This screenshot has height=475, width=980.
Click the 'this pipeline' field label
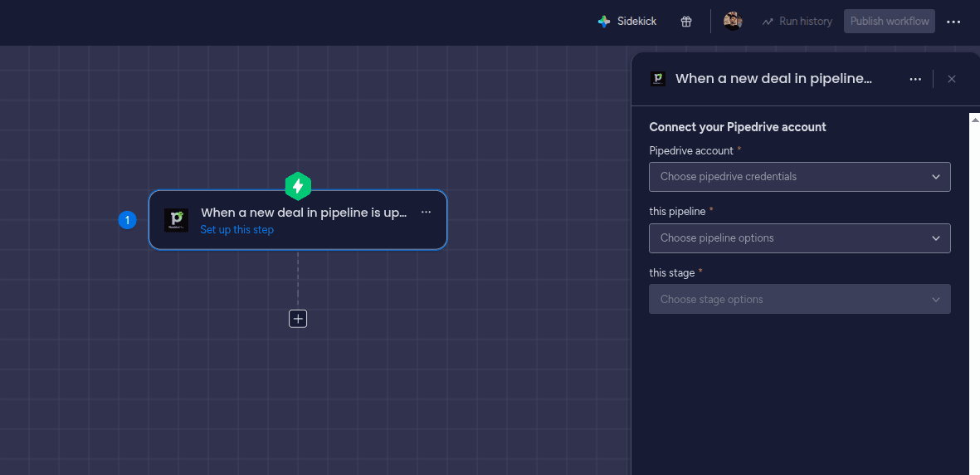pyautogui.click(x=677, y=212)
